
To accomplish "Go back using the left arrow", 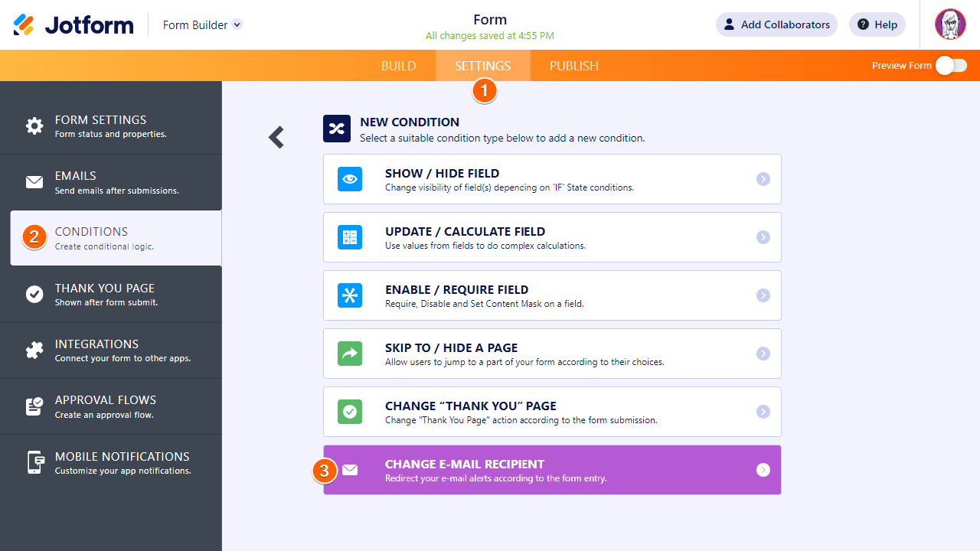I will point(276,137).
